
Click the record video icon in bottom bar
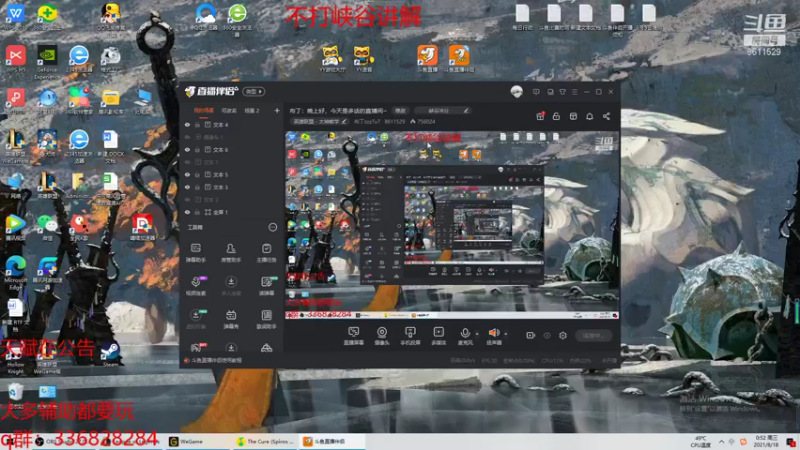(x=531, y=335)
